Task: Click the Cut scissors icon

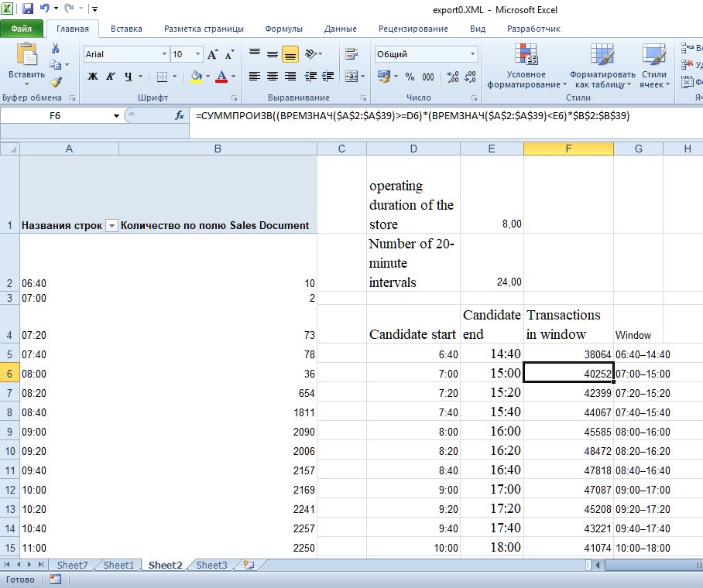Action: pyautogui.click(x=55, y=48)
